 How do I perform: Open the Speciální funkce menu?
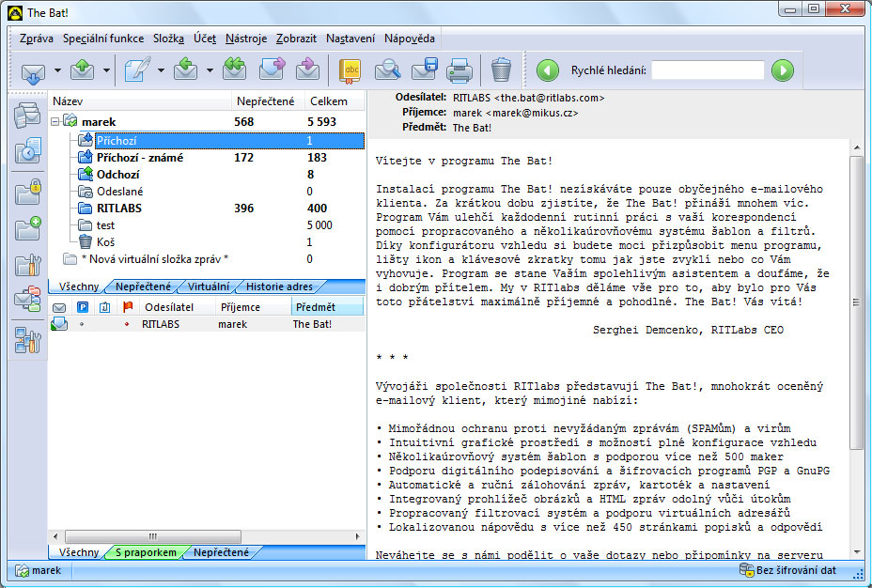(x=102, y=39)
